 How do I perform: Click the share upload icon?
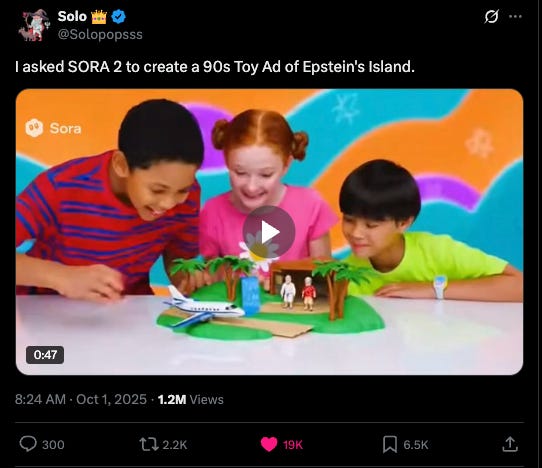(510, 444)
